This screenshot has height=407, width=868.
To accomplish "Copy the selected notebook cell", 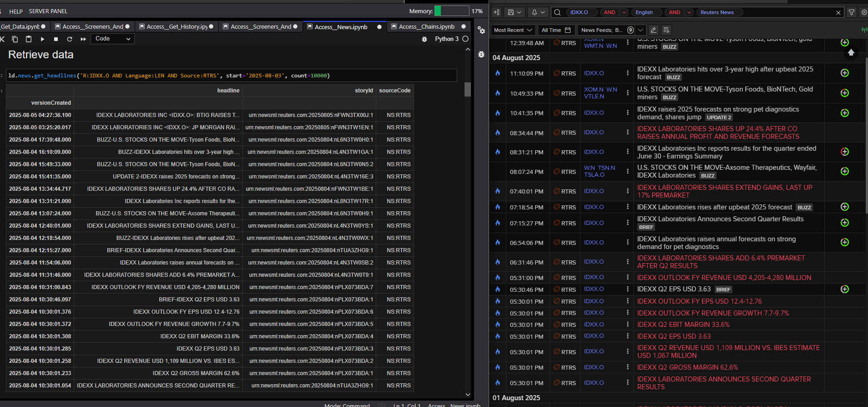I will tap(15, 39).
